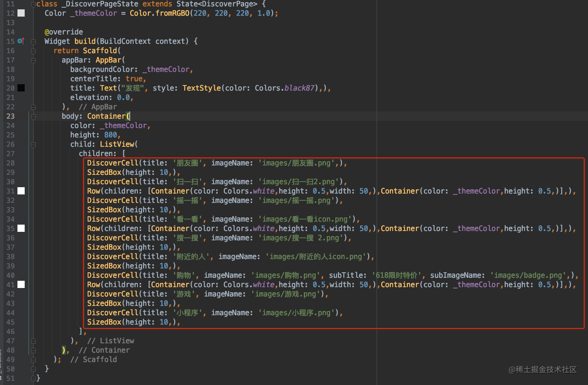Click the '// Scaffold' comment
The width and height of the screenshot is (588, 385).
coord(94,359)
